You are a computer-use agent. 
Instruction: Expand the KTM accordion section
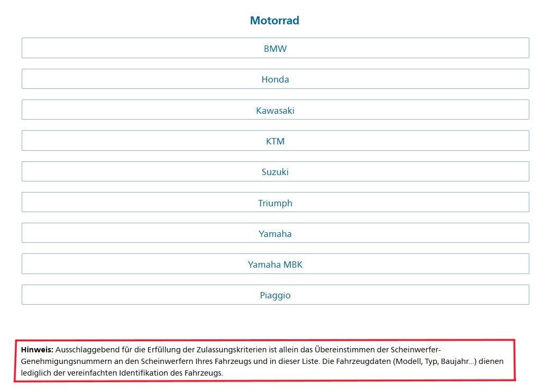pyautogui.click(x=275, y=141)
